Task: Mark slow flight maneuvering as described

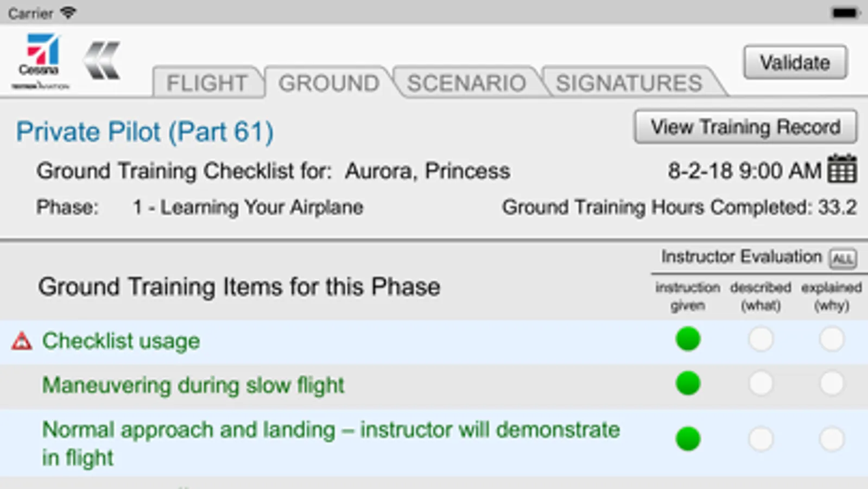Action: click(761, 384)
